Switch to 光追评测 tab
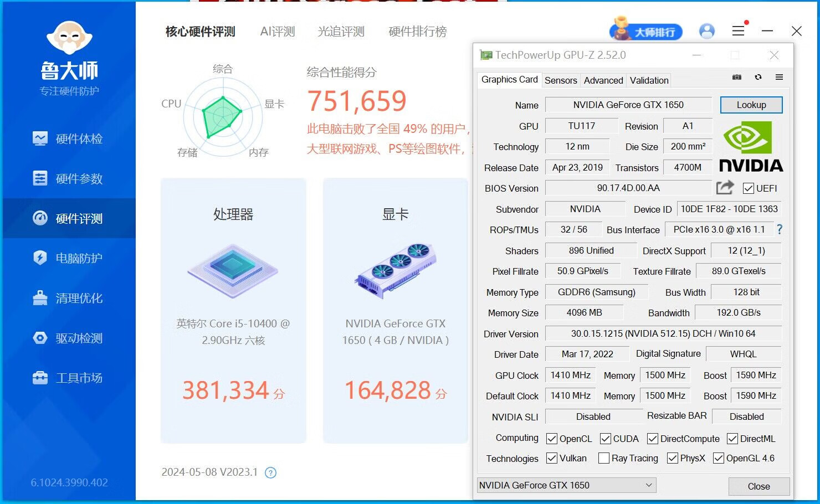 (341, 32)
